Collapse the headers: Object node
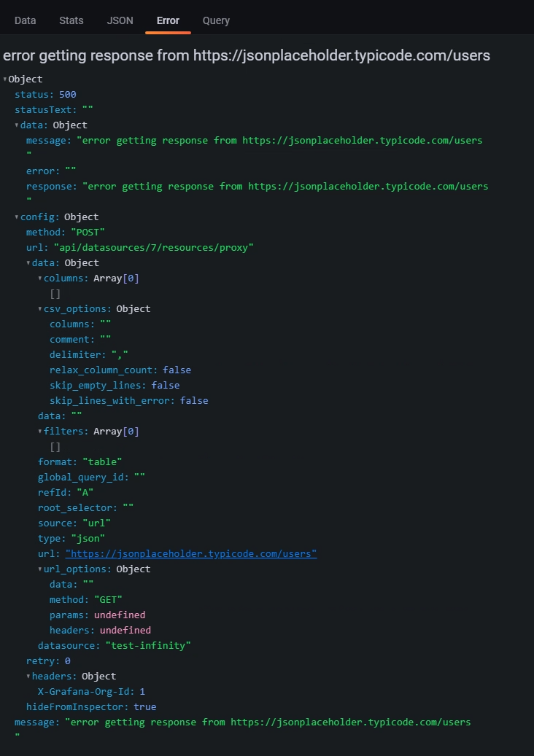The width and height of the screenshot is (534, 756). (28, 677)
